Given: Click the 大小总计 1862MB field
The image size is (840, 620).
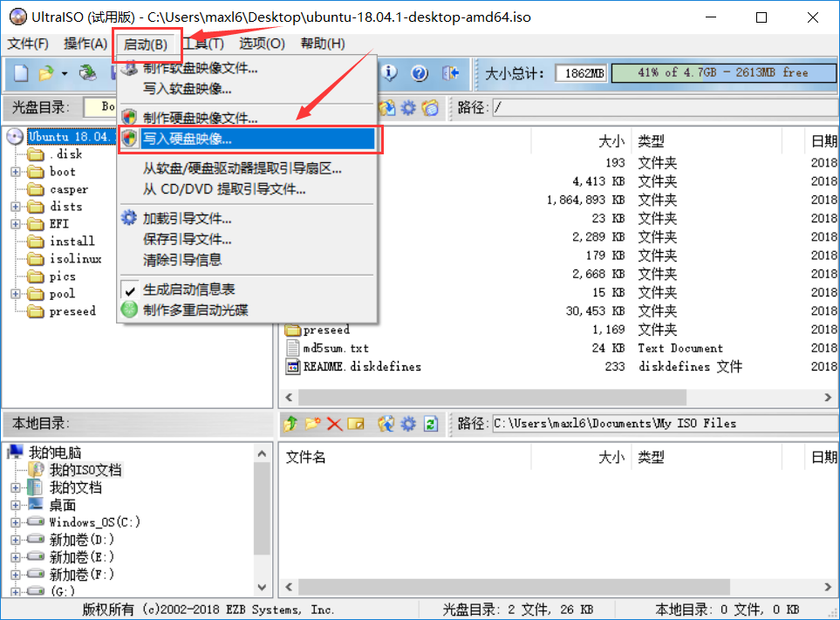Looking at the screenshot, I should pos(581,73).
